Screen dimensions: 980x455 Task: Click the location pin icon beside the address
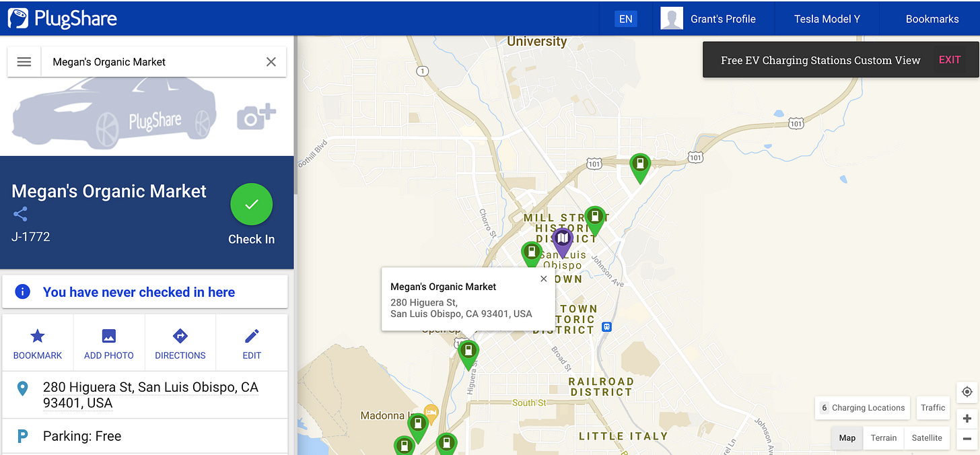pyautogui.click(x=22, y=389)
